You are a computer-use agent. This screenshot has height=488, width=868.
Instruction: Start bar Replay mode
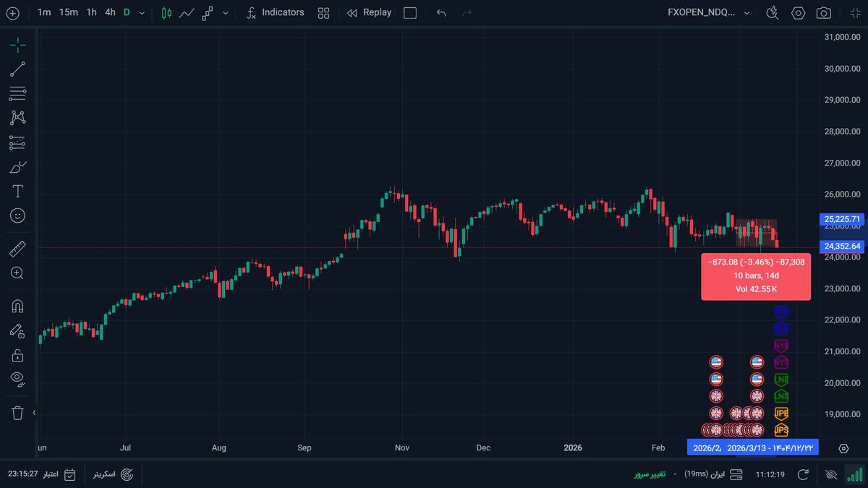pos(369,12)
